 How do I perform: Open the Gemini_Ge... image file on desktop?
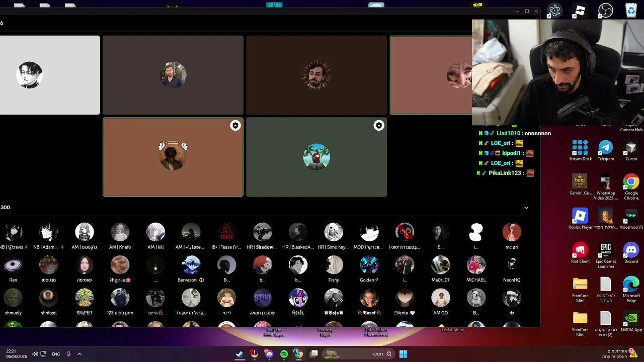pyautogui.click(x=580, y=185)
